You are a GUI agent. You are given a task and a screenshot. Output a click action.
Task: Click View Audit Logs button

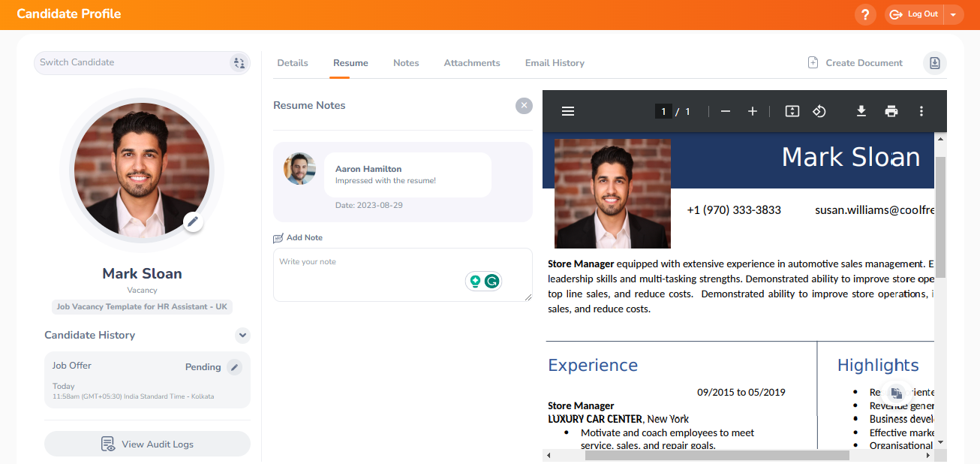tap(147, 444)
